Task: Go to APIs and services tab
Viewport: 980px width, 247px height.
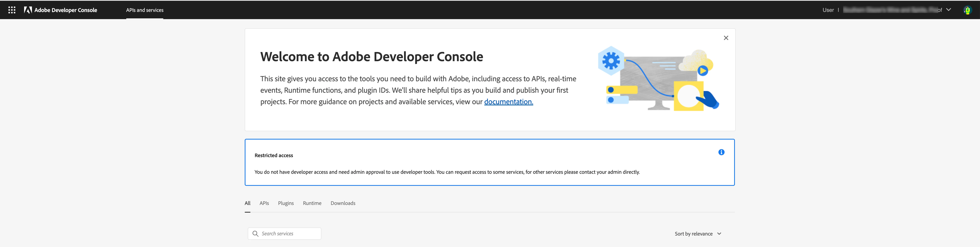Action: 145,10
